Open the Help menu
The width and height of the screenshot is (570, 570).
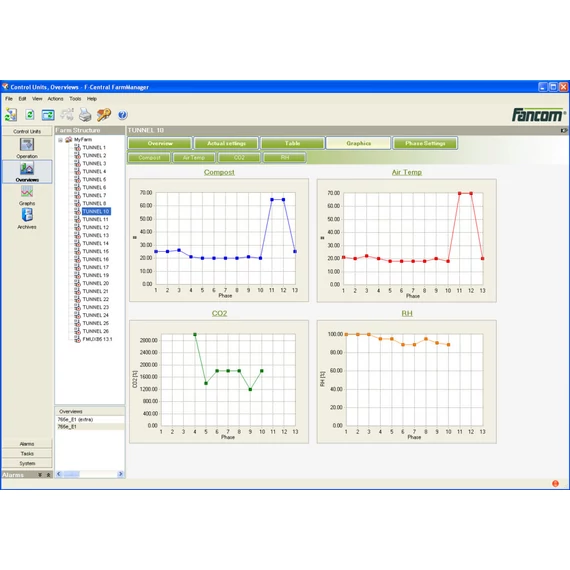coord(92,99)
